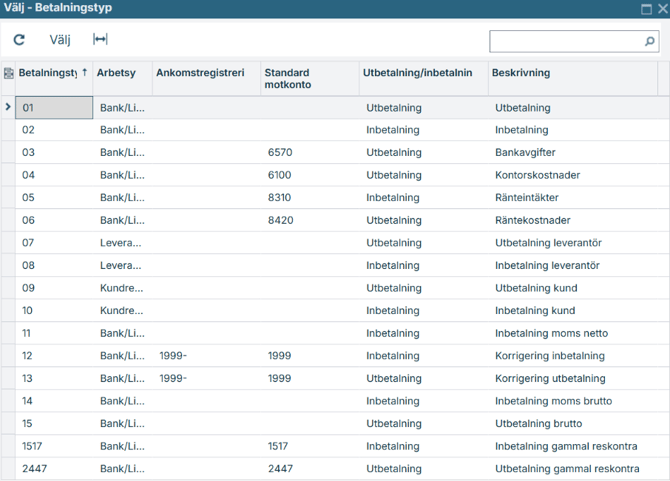Click the column chooser grid icon

pos(8,73)
